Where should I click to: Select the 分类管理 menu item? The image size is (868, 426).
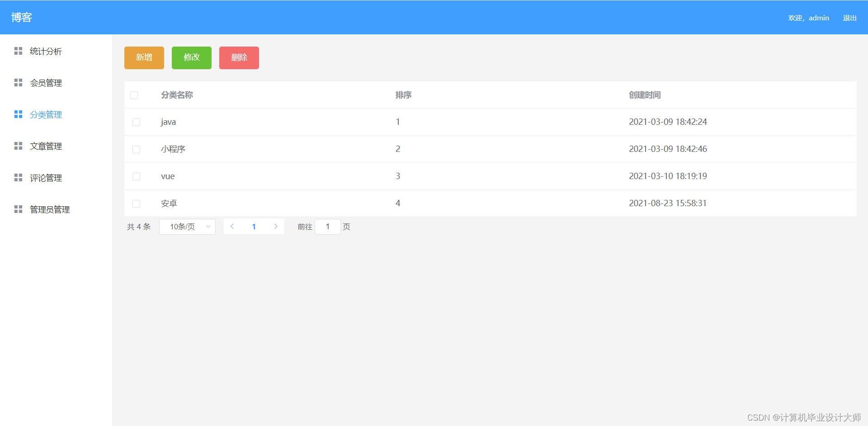[56, 114]
